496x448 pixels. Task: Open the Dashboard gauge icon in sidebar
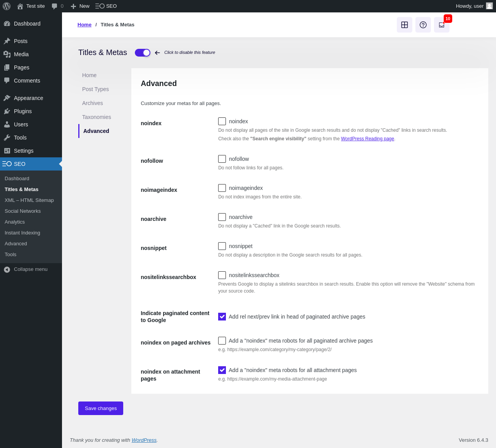click(7, 24)
